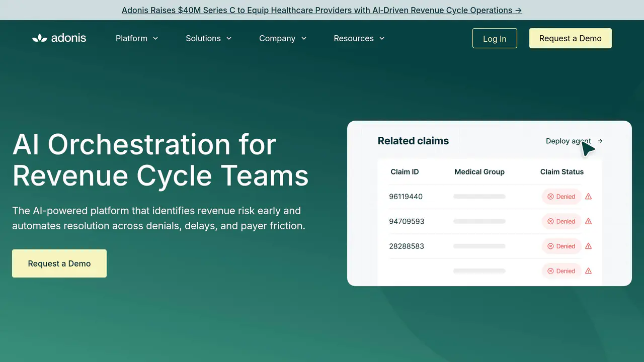
Task: Click warning triangle for claim 94709593
Action: (x=588, y=221)
